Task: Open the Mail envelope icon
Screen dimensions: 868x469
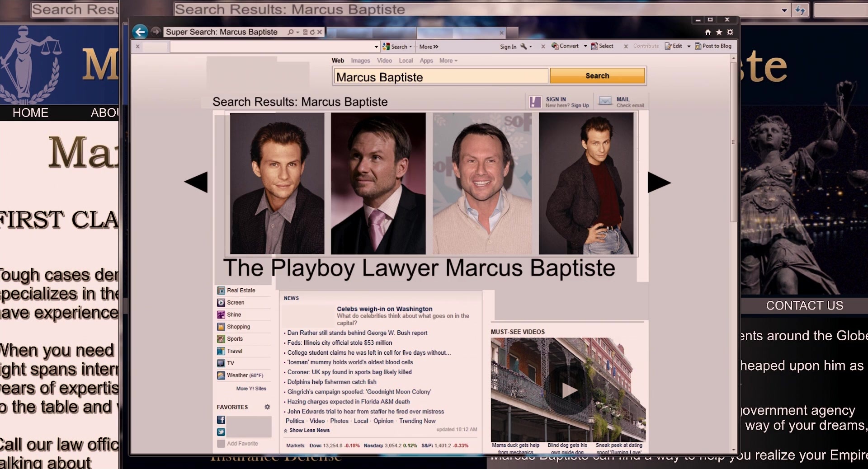Action: tap(605, 101)
